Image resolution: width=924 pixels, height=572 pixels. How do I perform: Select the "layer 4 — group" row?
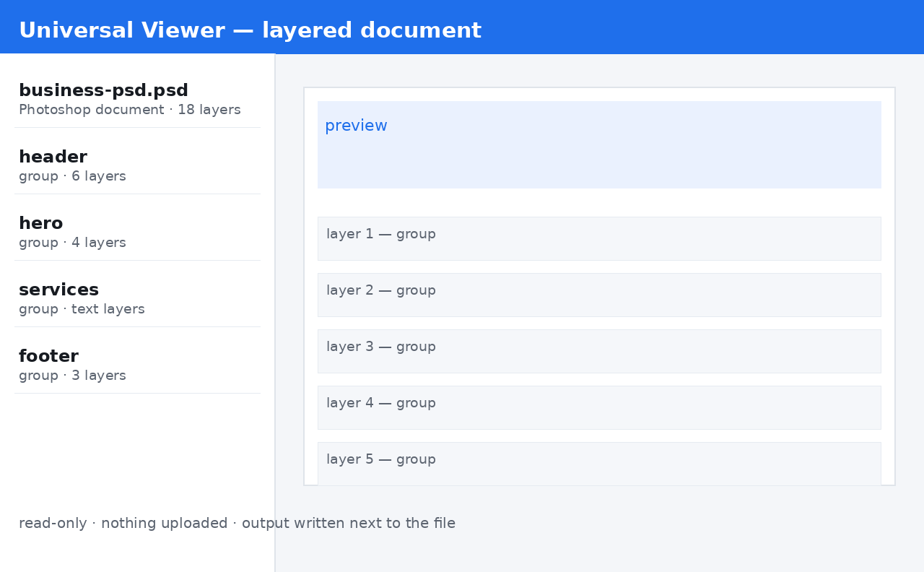click(599, 407)
